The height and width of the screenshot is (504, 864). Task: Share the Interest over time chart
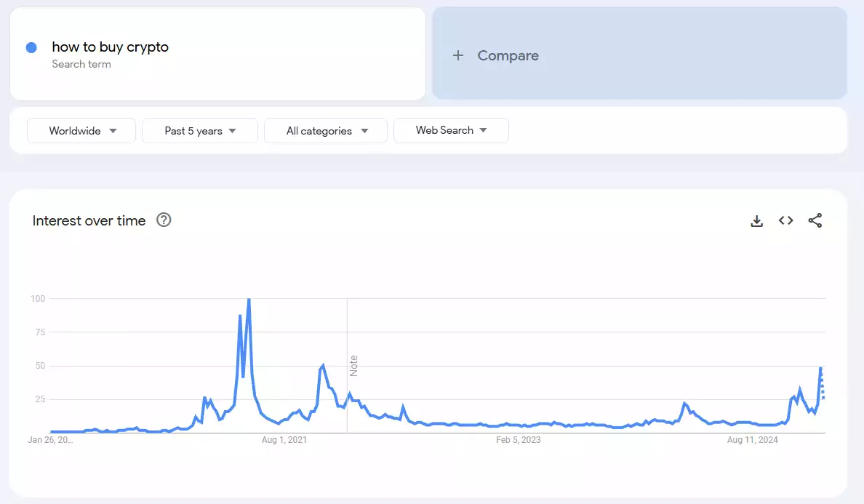pos(815,220)
